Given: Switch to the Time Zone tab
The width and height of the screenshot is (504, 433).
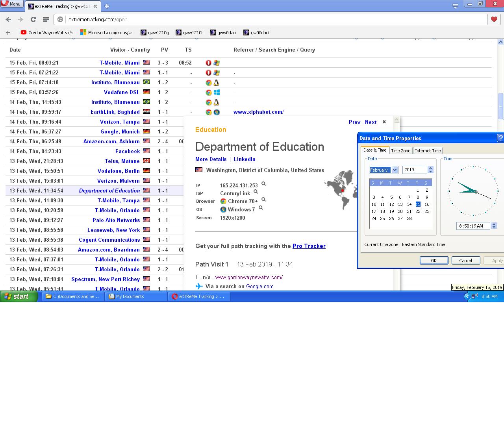Looking at the screenshot, I should (x=401, y=151).
